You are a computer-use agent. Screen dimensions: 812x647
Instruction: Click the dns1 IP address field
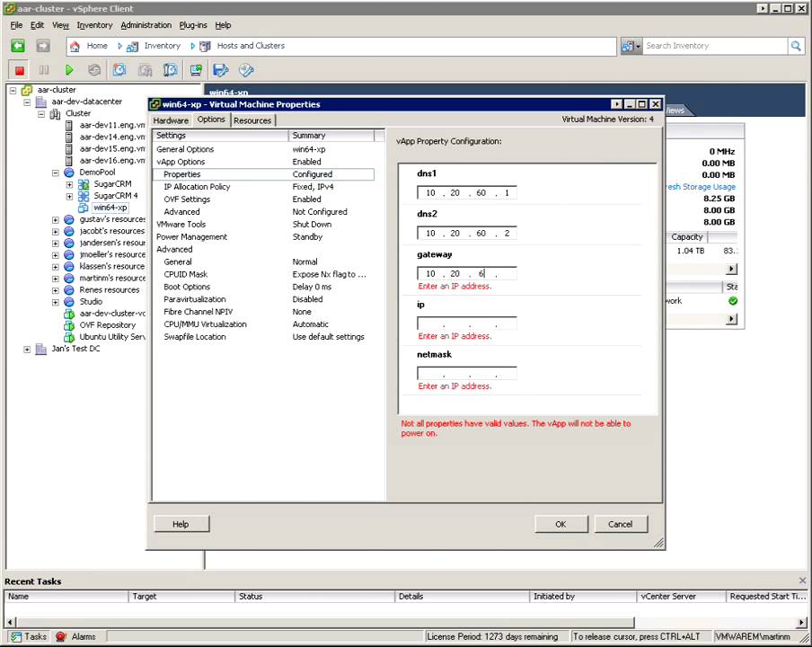(466, 192)
